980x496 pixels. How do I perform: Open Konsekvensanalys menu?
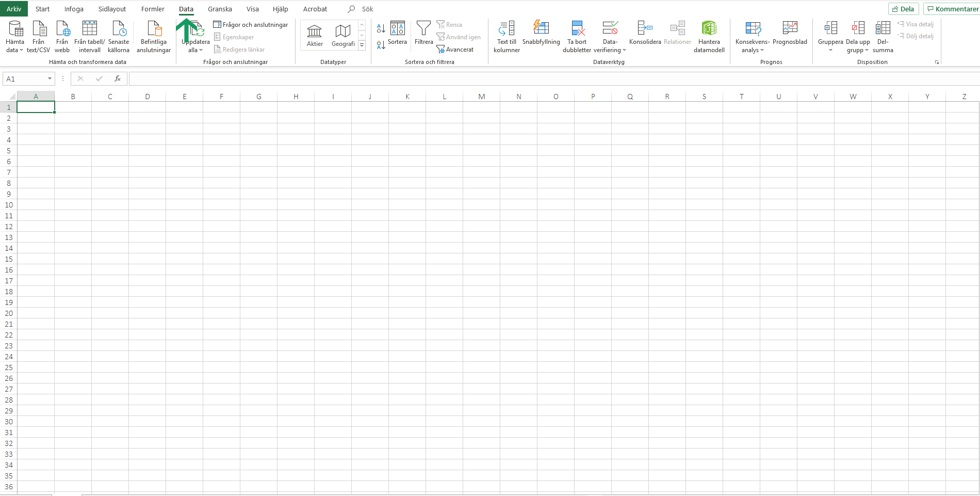[x=752, y=37]
